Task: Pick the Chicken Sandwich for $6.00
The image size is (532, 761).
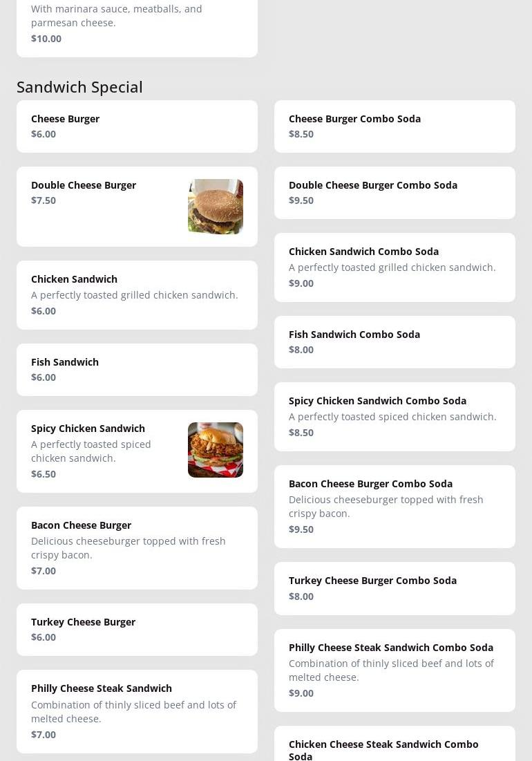Action: point(137,295)
